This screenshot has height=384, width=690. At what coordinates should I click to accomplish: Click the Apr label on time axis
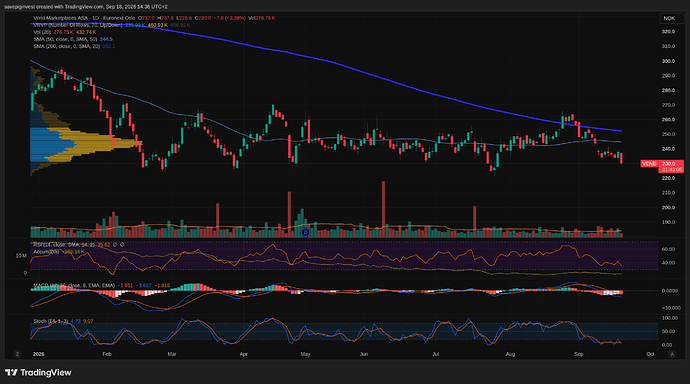pyautogui.click(x=243, y=354)
